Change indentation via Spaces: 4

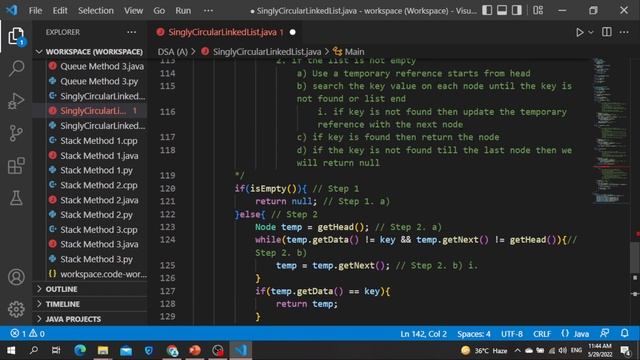473,334
